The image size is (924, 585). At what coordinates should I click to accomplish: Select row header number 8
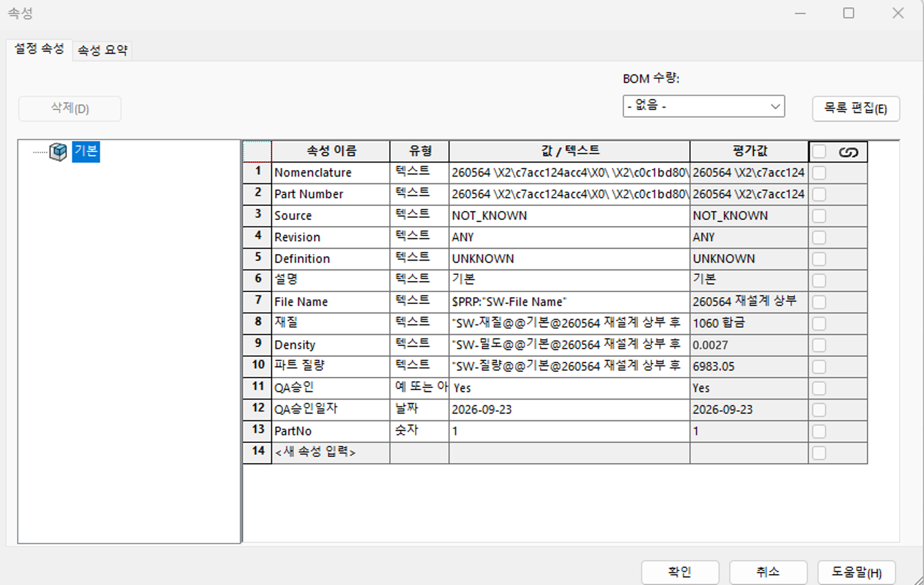coord(258,323)
